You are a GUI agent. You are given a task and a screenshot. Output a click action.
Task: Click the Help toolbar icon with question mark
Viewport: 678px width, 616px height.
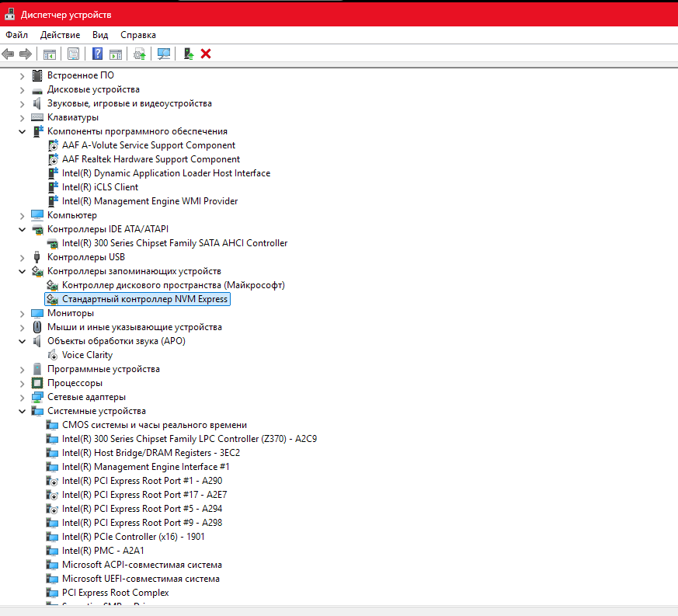click(97, 54)
